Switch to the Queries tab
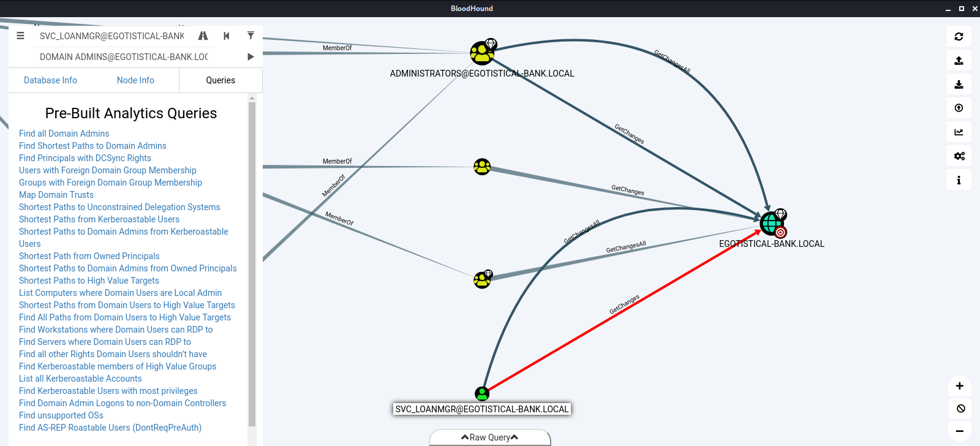This screenshot has height=446, width=980. click(x=221, y=80)
